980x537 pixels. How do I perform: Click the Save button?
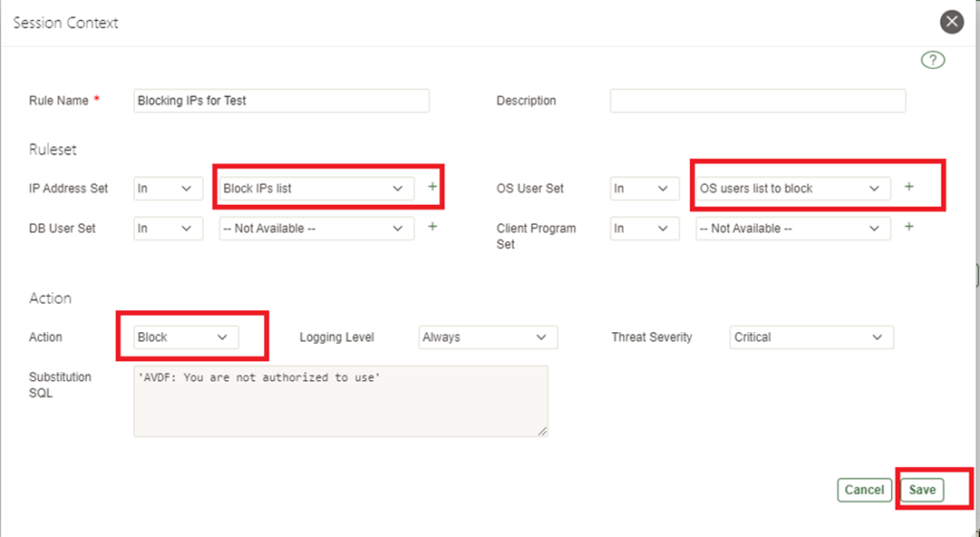[922, 489]
